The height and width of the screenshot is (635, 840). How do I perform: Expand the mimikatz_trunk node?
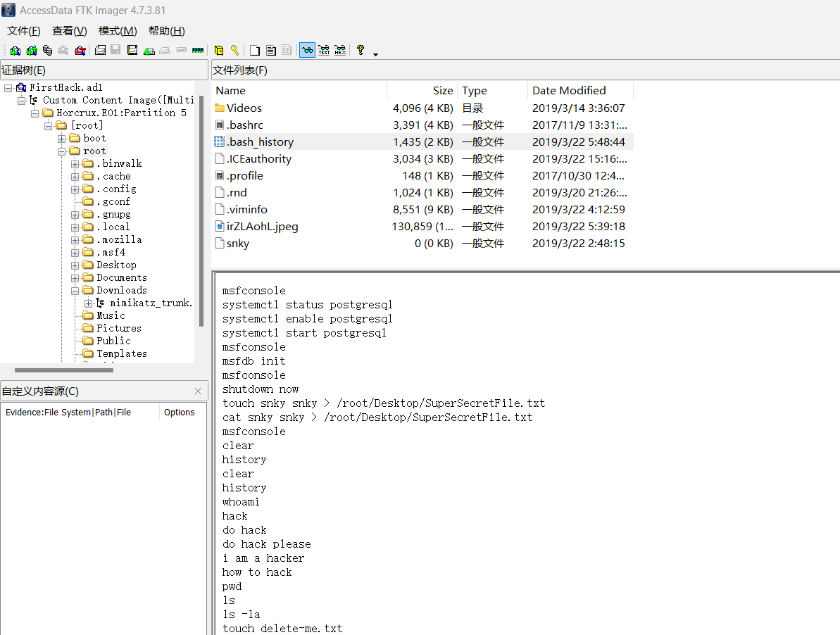pyautogui.click(x=89, y=303)
